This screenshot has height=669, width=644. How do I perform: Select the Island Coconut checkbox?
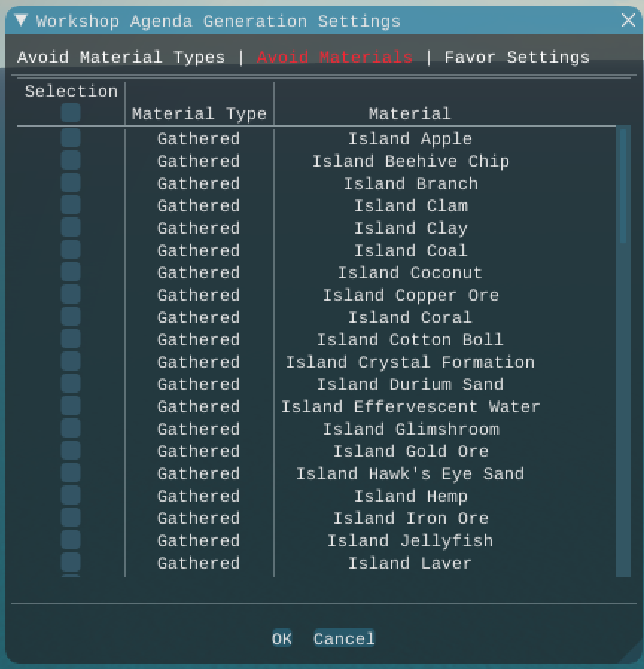coord(71,272)
